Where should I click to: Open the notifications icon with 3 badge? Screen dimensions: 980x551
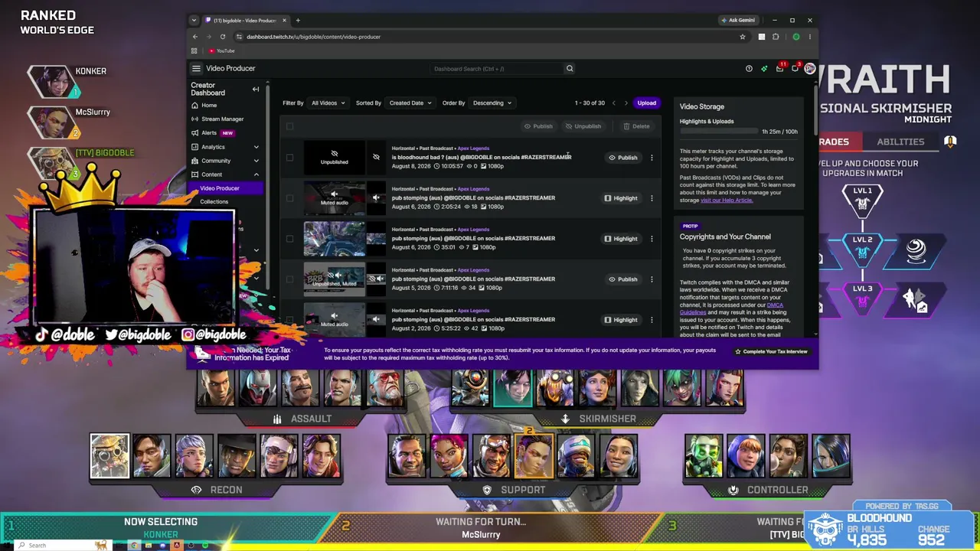click(x=795, y=69)
